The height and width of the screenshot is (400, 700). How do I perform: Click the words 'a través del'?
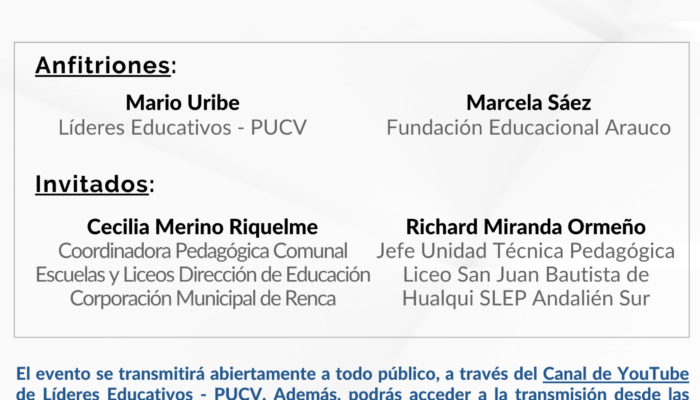point(487,374)
